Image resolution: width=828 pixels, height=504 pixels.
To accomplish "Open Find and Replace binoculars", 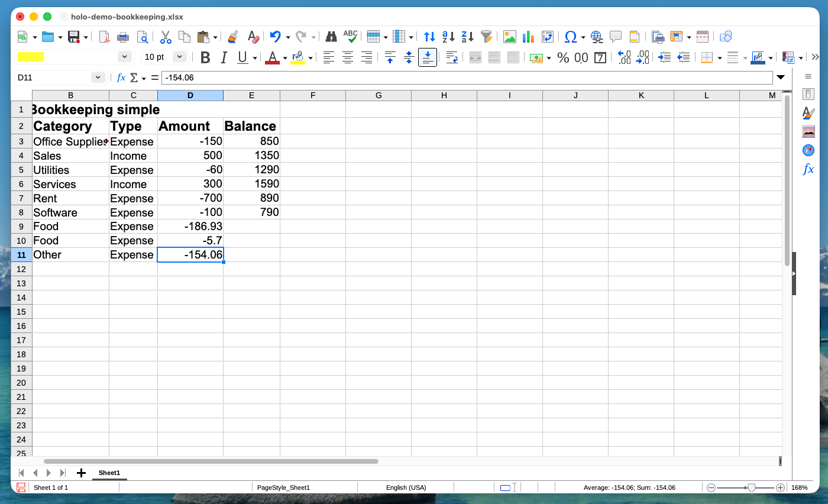I will click(x=331, y=37).
